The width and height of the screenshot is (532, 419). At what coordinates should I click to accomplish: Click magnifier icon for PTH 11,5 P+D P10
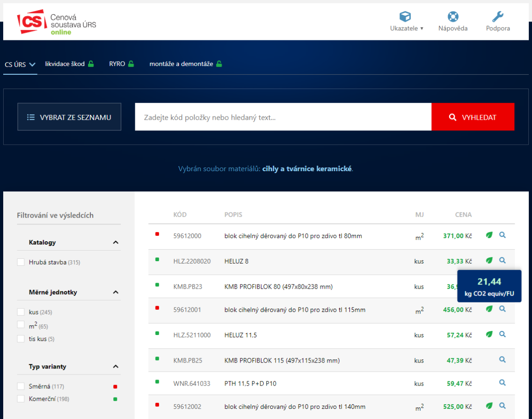(502, 382)
